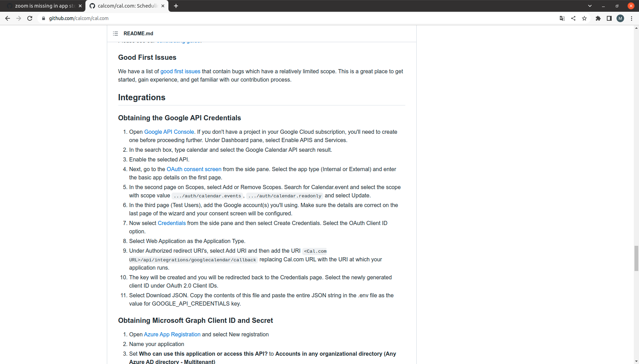Open the tab search chevron dropdown
The height and width of the screenshot is (364, 639).
click(590, 6)
